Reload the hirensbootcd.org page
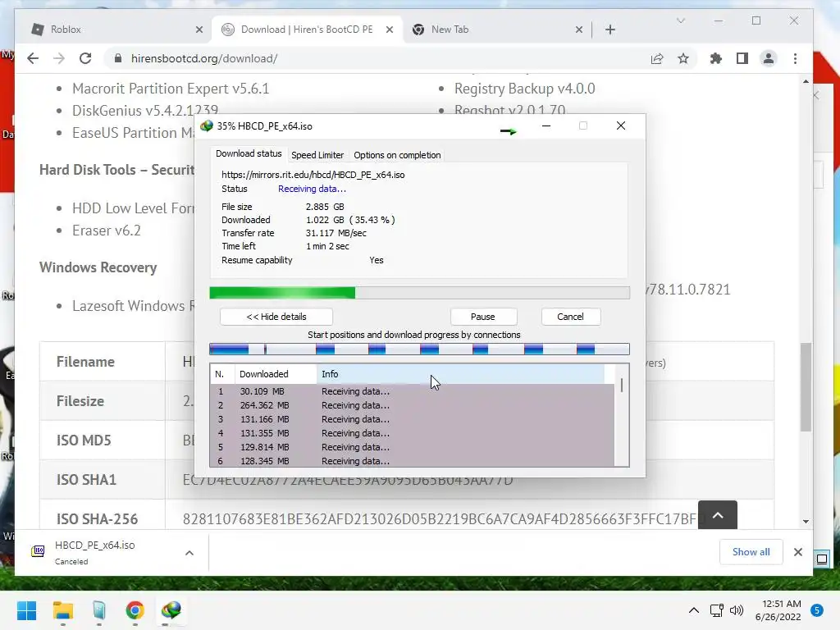 [x=85, y=58]
